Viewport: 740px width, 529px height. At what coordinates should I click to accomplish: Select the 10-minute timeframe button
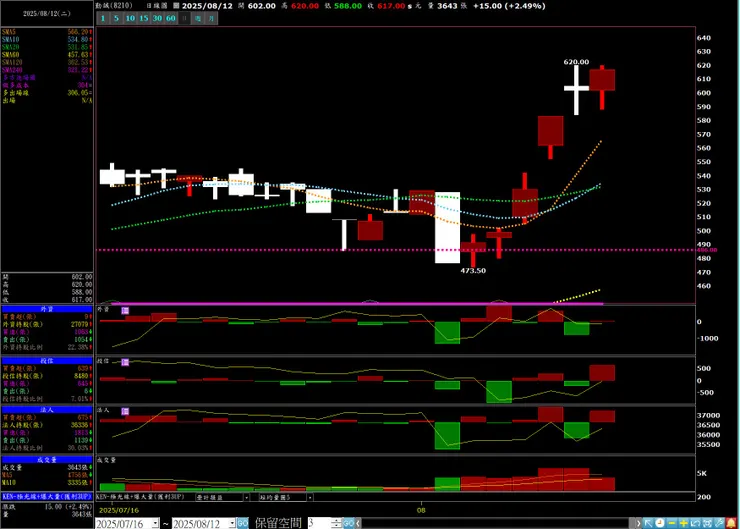tap(130, 18)
